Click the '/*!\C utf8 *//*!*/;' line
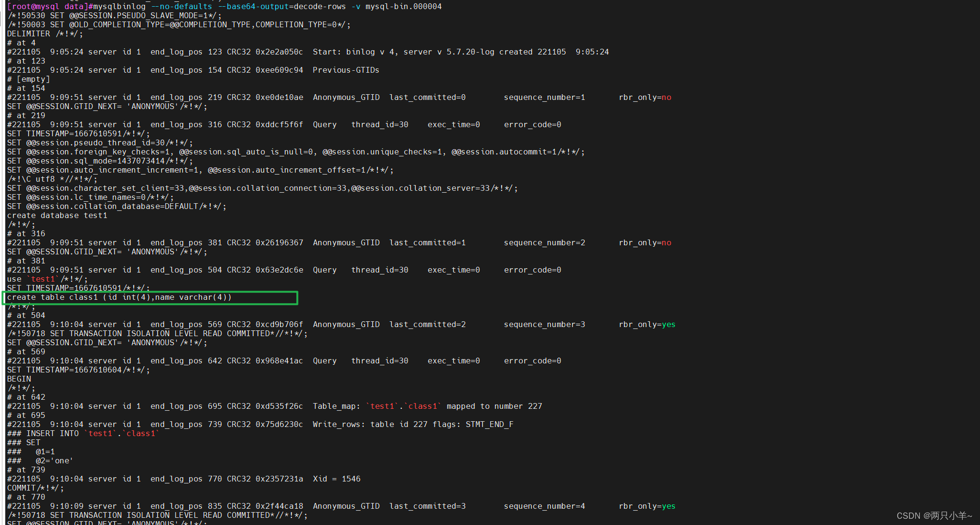 (x=52, y=179)
